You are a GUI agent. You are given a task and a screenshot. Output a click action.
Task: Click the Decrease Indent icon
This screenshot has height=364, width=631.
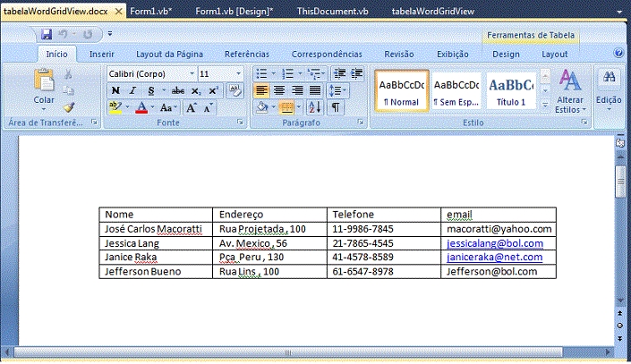pos(340,73)
